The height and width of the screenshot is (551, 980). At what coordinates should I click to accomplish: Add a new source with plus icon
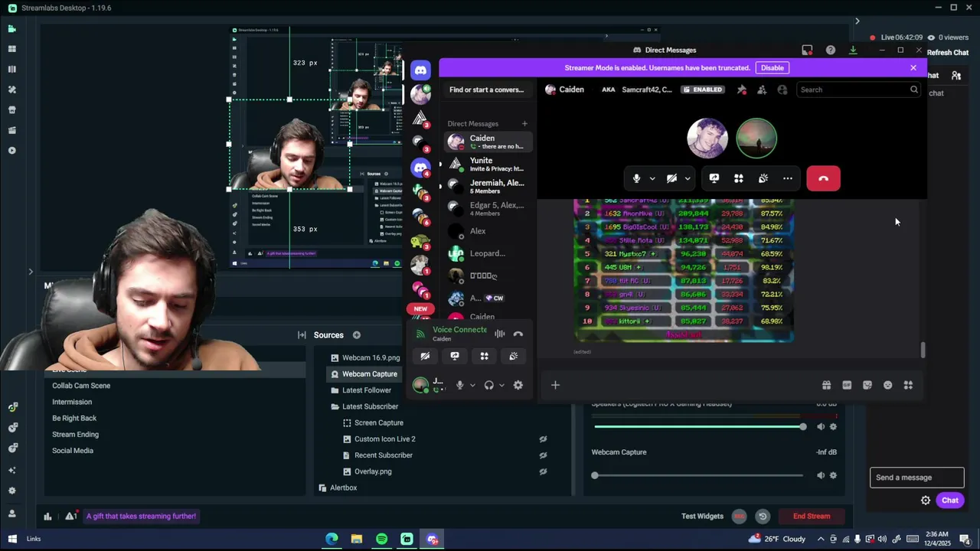click(x=357, y=335)
